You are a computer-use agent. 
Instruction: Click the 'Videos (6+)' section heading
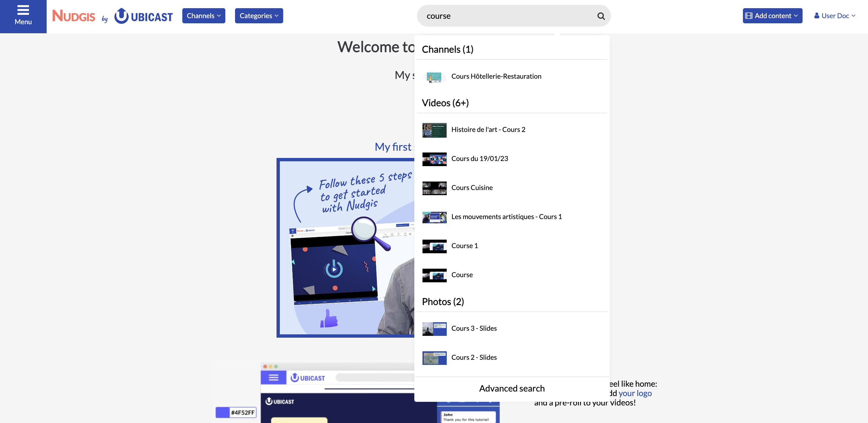445,103
